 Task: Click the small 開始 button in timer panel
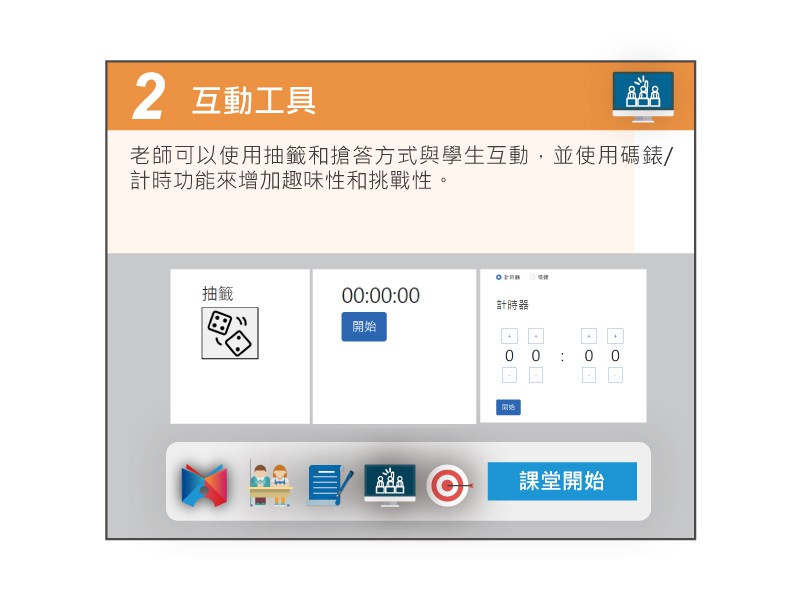click(508, 407)
